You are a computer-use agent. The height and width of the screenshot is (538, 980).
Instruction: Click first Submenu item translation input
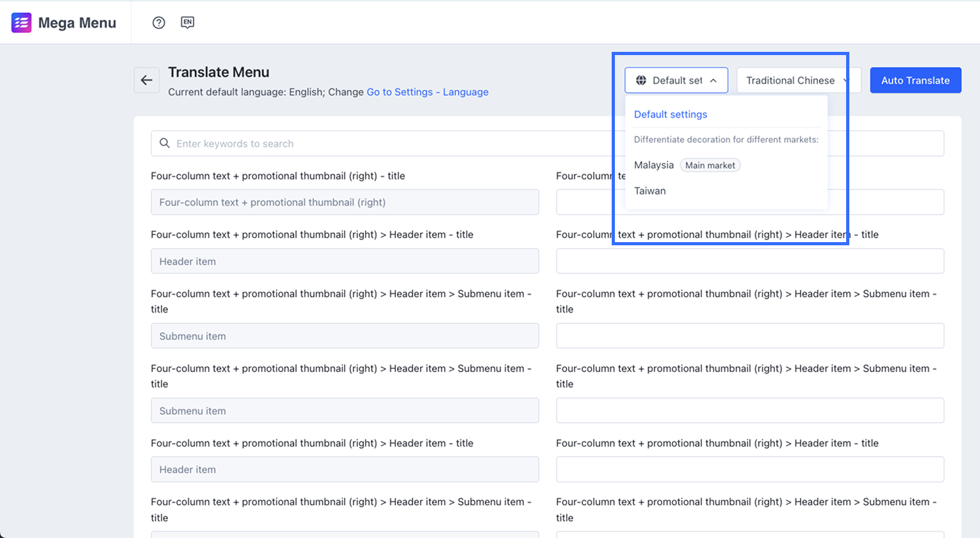click(x=749, y=336)
